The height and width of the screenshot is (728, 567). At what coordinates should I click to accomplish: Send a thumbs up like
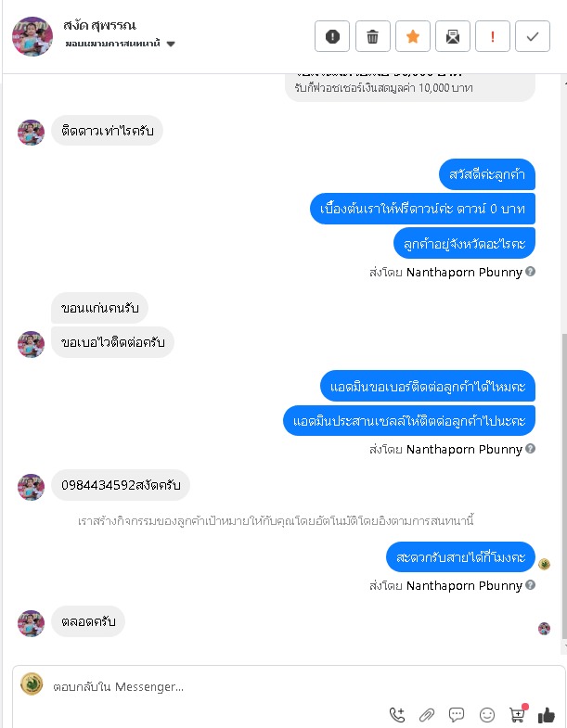(x=546, y=714)
